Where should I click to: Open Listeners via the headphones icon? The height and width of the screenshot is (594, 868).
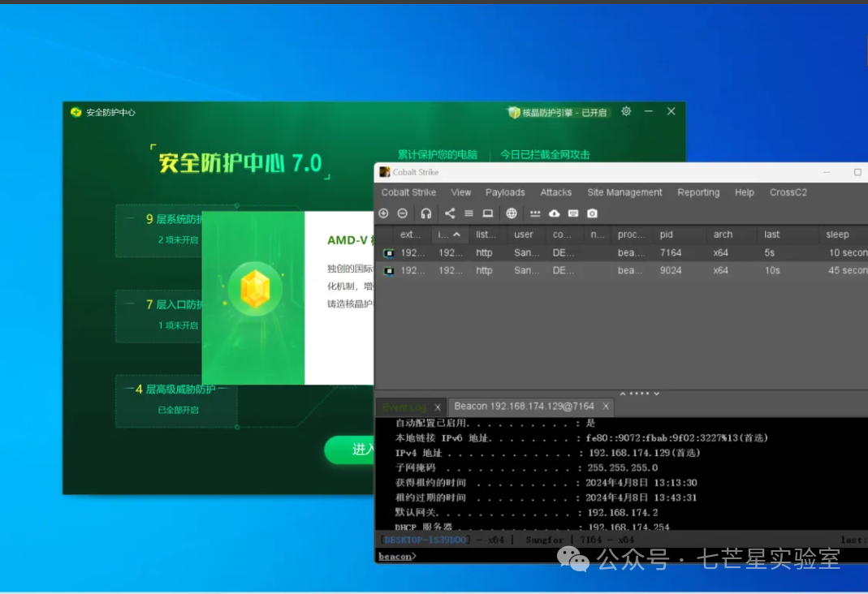point(425,213)
